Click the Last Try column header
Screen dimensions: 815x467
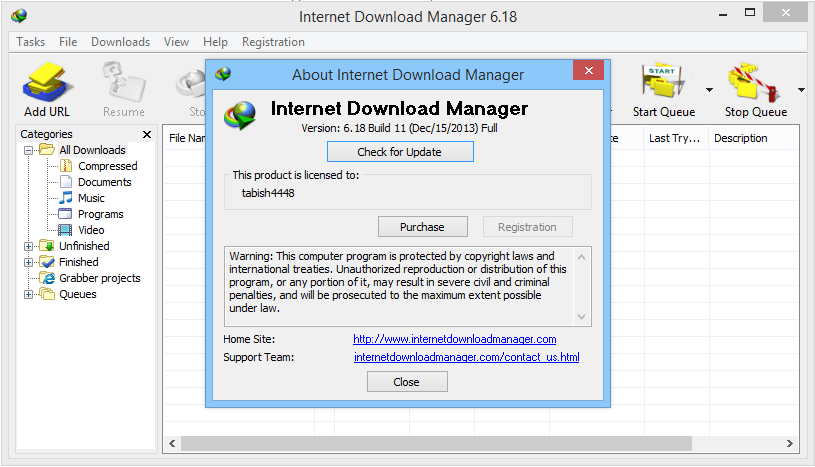coord(676,138)
